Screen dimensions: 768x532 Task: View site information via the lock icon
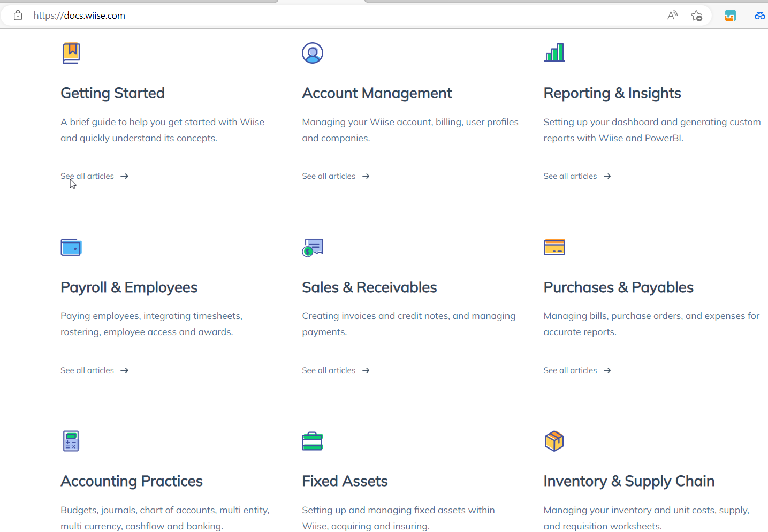click(x=18, y=16)
